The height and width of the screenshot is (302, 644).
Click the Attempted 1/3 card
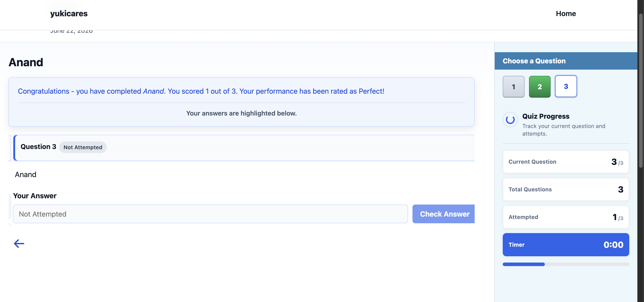point(566,217)
